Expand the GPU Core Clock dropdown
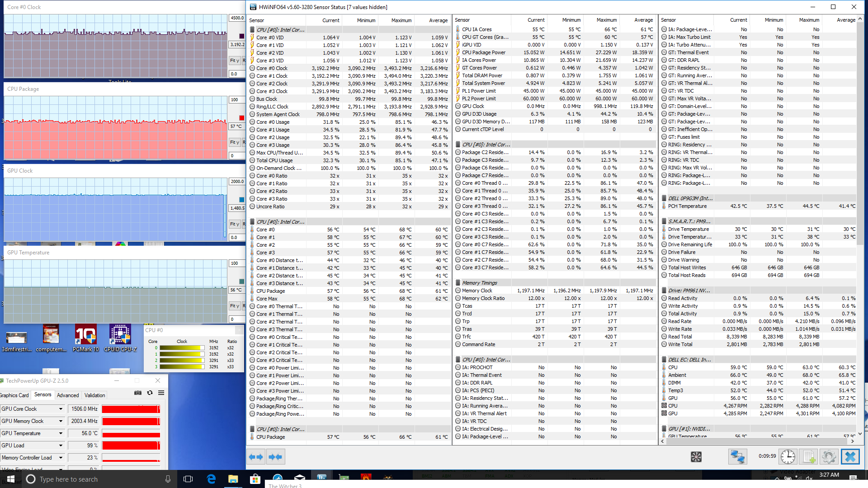This screenshot has height=488, width=868. [x=61, y=409]
